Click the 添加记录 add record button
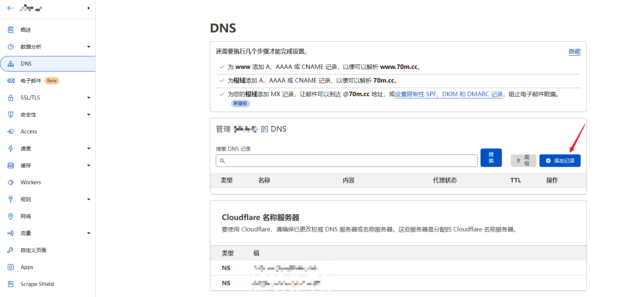The width and height of the screenshot is (644, 297). tap(560, 161)
